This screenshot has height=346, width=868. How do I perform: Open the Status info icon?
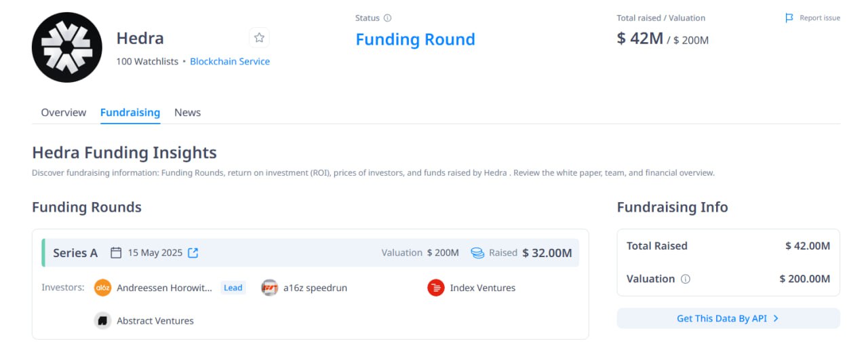coord(387,18)
